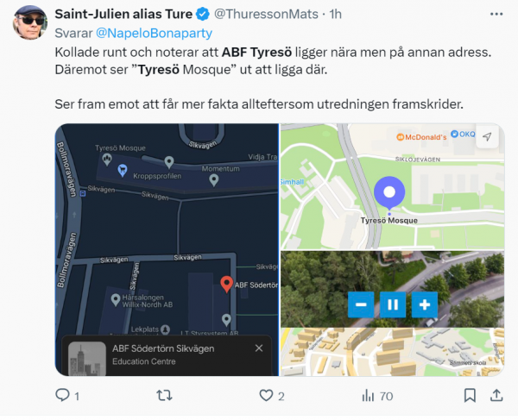Repost this tweet with the retweet icon

tap(164, 395)
